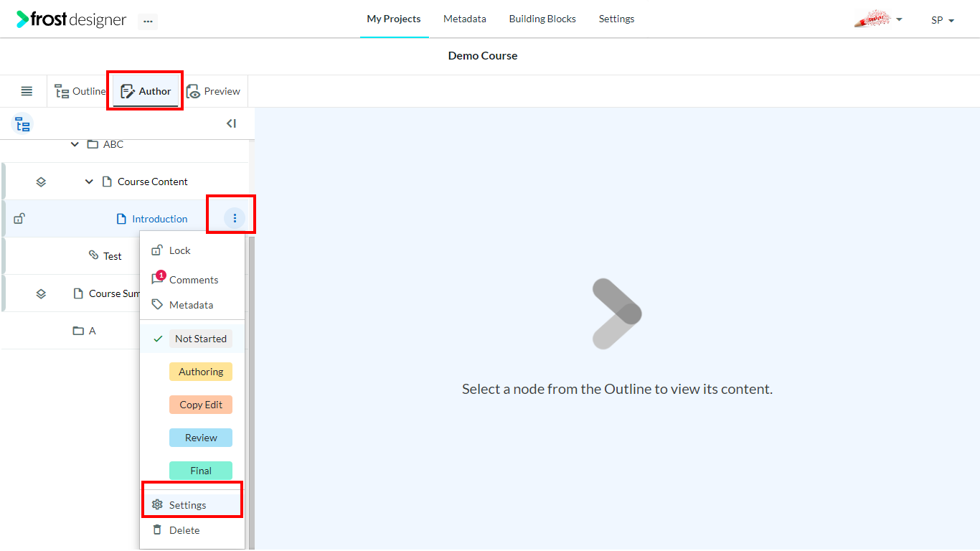980x551 pixels.
Task: Switch to the Preview tab
Action: click(213, 91)
